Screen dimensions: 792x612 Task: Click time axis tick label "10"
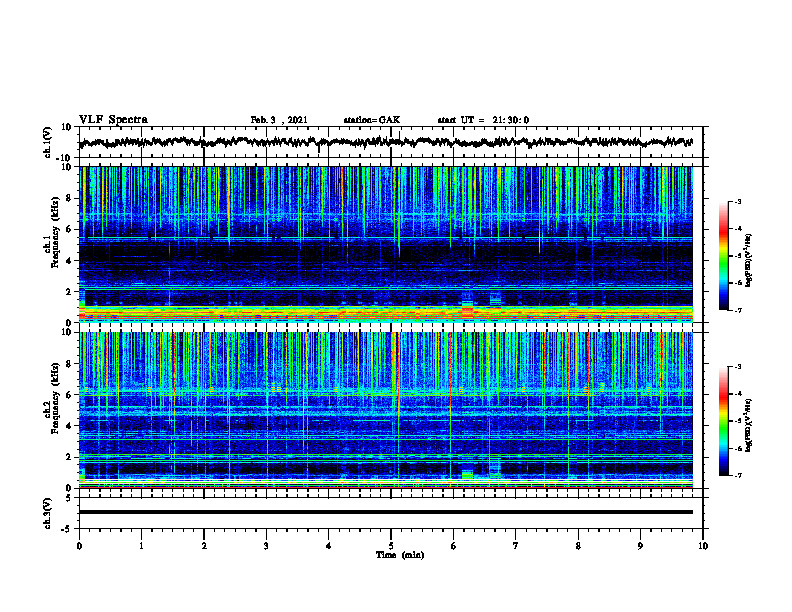point(703,546)
